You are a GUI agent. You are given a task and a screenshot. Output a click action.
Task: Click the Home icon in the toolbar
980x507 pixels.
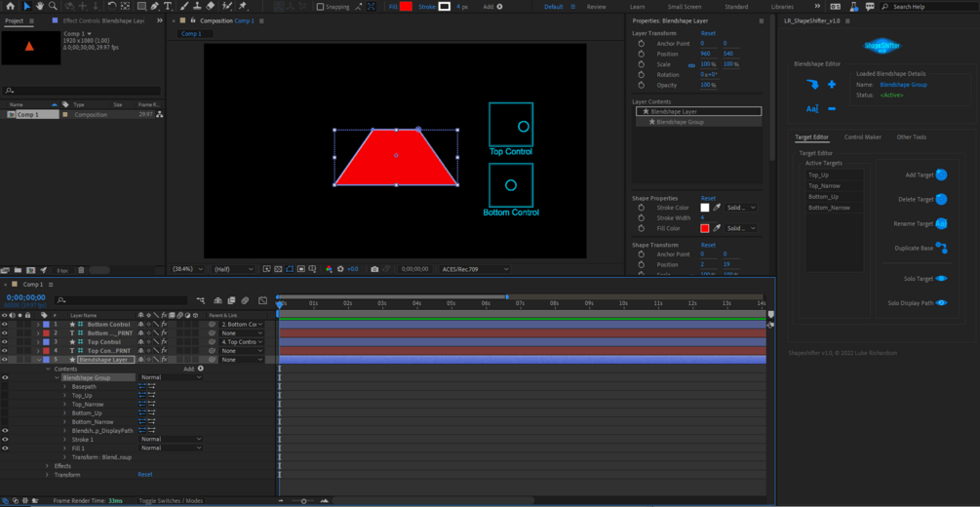pos(10,6)
